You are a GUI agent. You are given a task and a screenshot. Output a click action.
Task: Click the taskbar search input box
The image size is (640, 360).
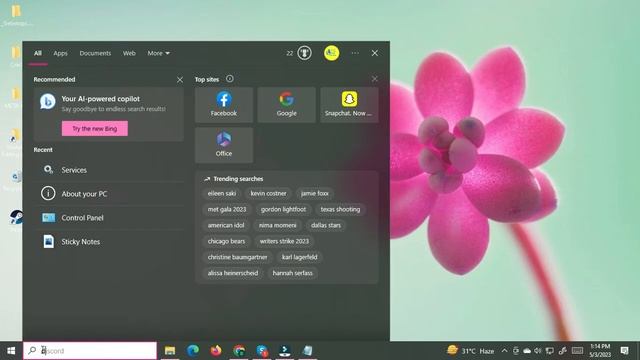click(90, 351)
